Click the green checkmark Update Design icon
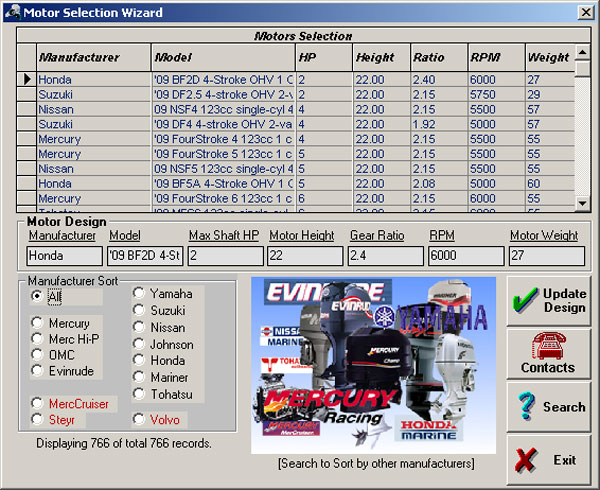Screen dimensions: 600x490 pyautogui.click(x=525, y=300)
